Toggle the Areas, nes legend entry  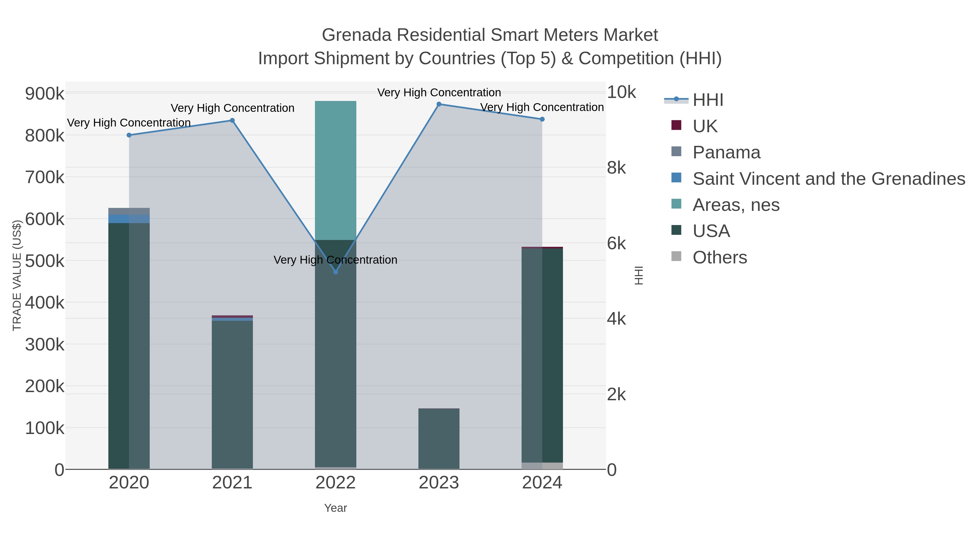click(x=725, y=205)
